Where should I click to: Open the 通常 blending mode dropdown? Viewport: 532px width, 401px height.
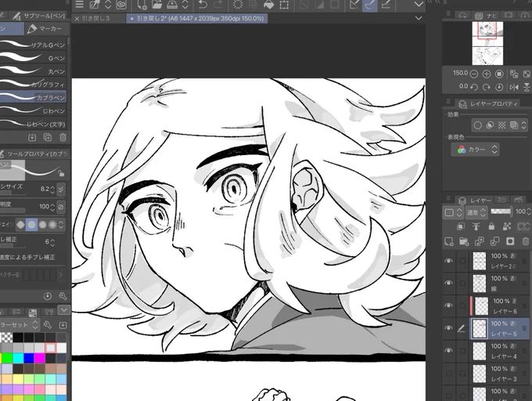(476, 213)
